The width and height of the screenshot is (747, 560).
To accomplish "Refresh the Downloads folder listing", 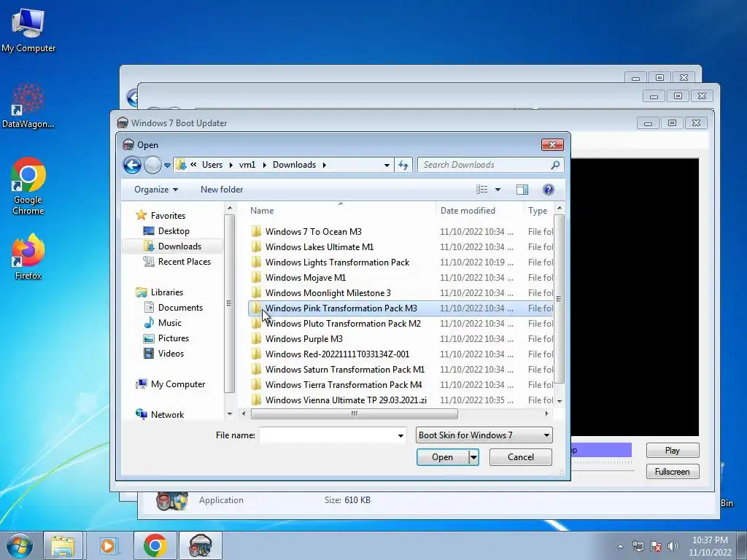I will coord(403,165).
